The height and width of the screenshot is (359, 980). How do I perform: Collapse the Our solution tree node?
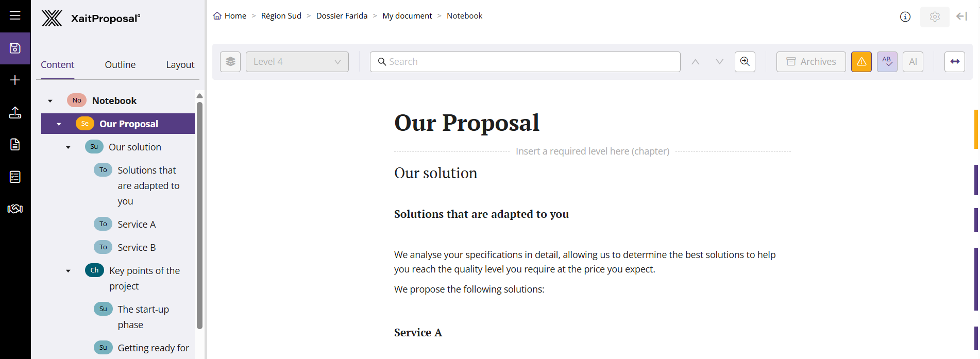coord(68,147)
